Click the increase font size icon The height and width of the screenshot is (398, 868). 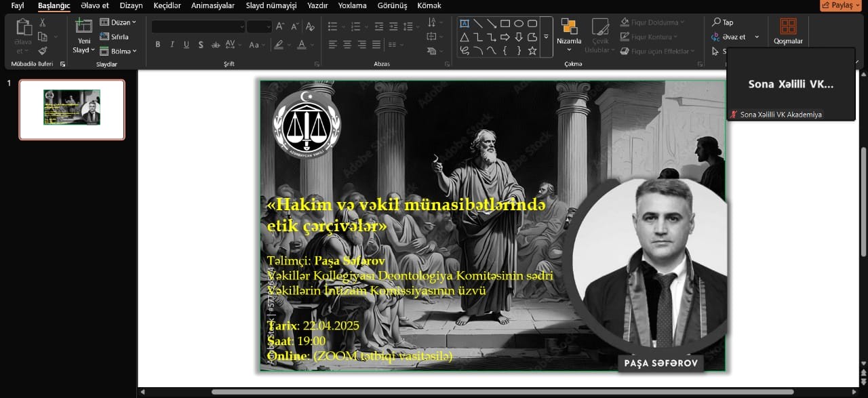coord(280,26)
